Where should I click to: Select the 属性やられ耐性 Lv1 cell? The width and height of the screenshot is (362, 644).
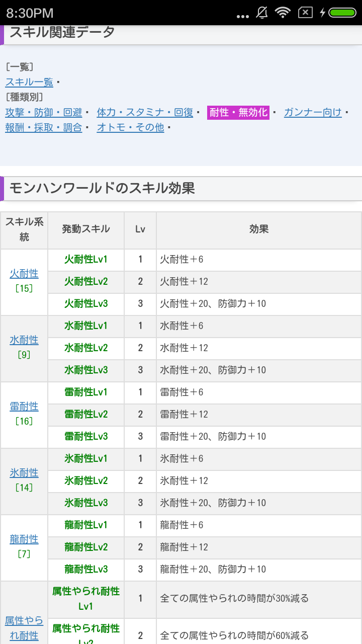click(x=86, y=599)
